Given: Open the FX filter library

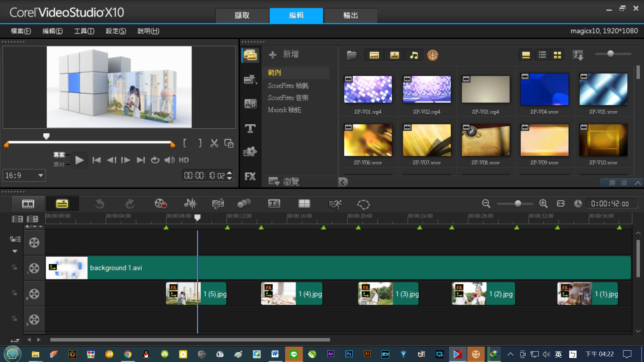Looking at the screenshot, I should [x=250, y=177].
